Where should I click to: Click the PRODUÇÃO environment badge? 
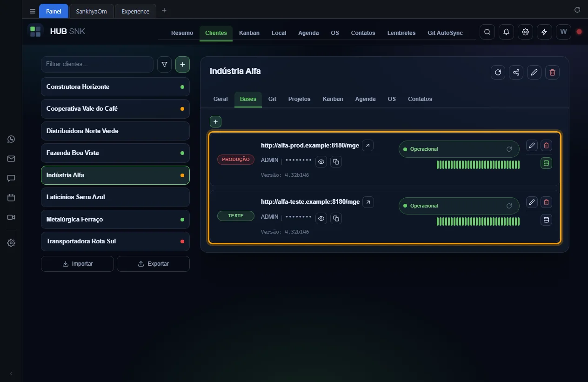236,159
